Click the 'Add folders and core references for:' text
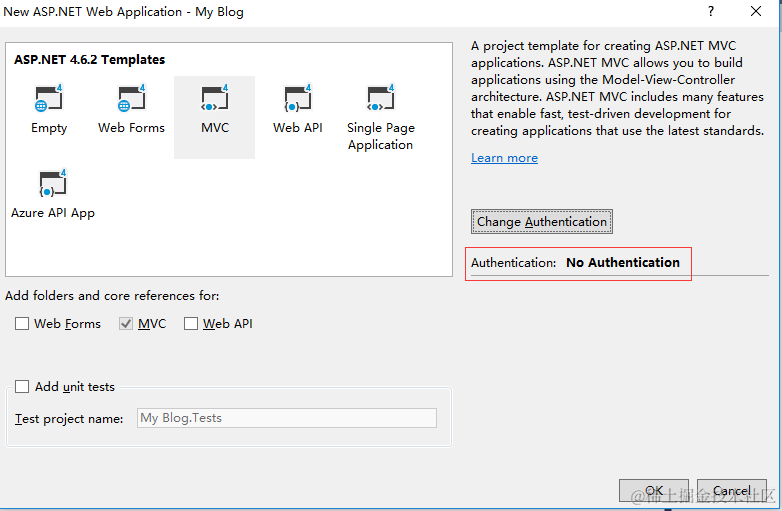The image size is (782, 511). click(x=112, y=296)
